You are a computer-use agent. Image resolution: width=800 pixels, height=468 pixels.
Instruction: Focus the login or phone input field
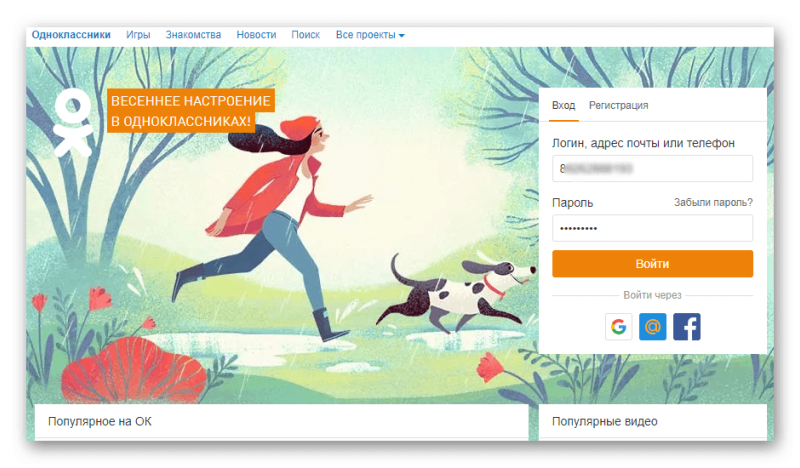coord(653,168)
